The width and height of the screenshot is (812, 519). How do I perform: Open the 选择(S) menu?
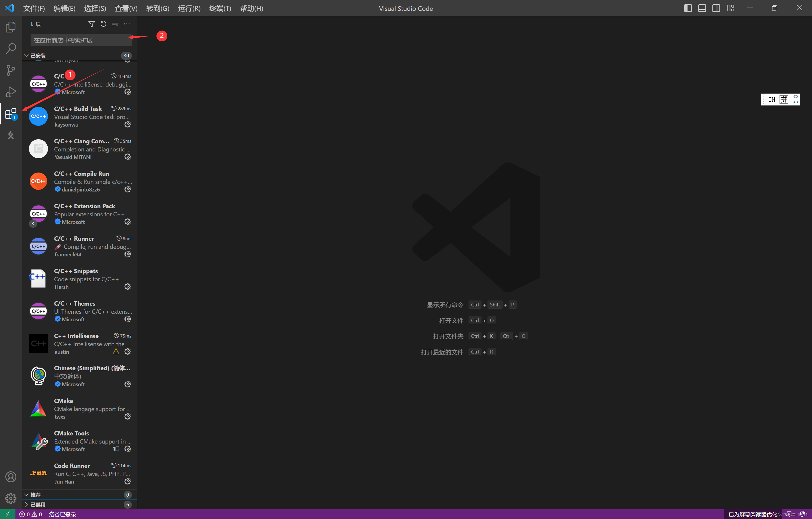coord(95,8)
